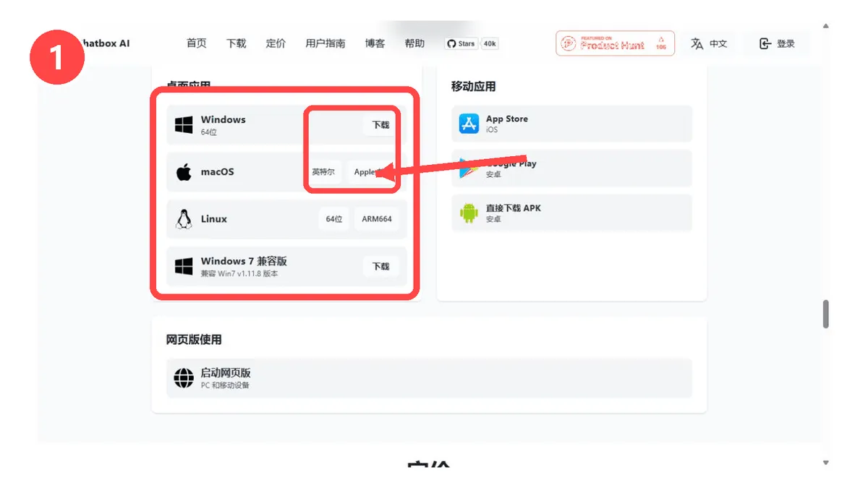Viewport: 868px width, 488px height.
Task: Download macOS 英特尔 build
Action: [x=323, y=172]
